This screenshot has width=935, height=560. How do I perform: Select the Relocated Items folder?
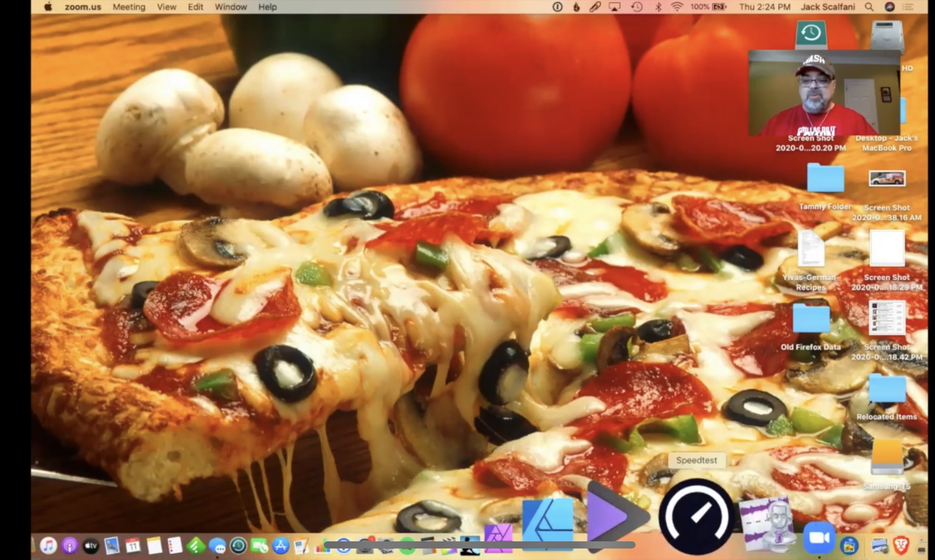pos(887,388)
